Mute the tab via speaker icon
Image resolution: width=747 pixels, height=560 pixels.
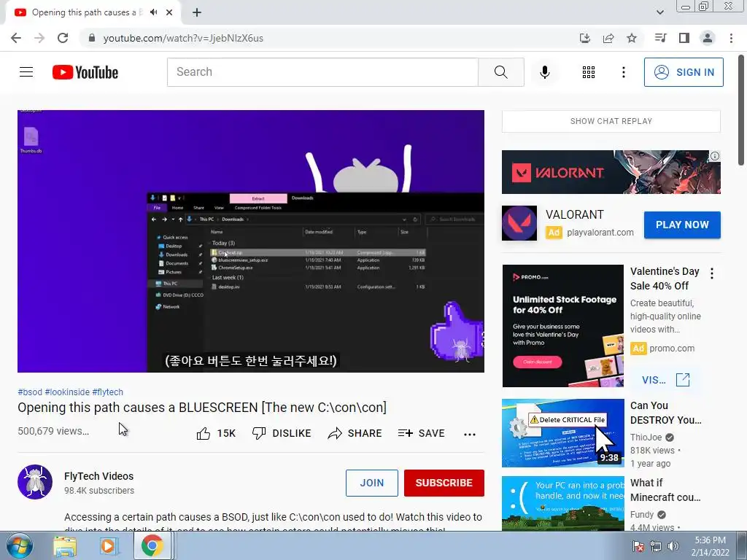153,12
